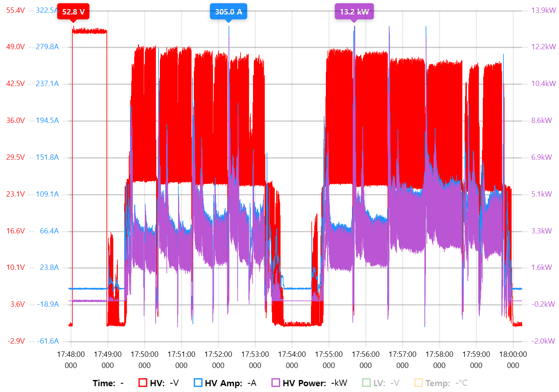Toggle the blue HV Amp legend box
Image resolution: width=559 pixels, height=392 pixels.
198,383
